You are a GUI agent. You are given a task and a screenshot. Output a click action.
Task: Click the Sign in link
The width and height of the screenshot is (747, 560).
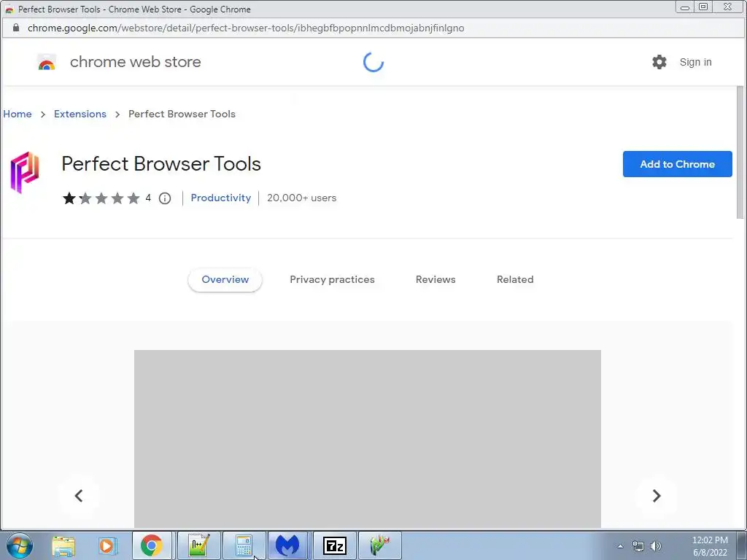695,62
